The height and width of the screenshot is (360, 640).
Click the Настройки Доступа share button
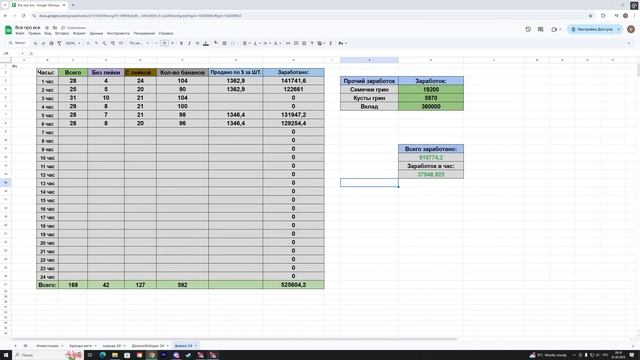[x=592, y=29]
